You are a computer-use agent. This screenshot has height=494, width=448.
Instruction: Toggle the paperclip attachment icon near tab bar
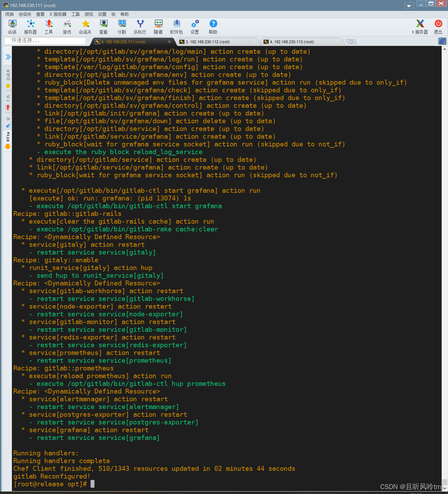443,41
